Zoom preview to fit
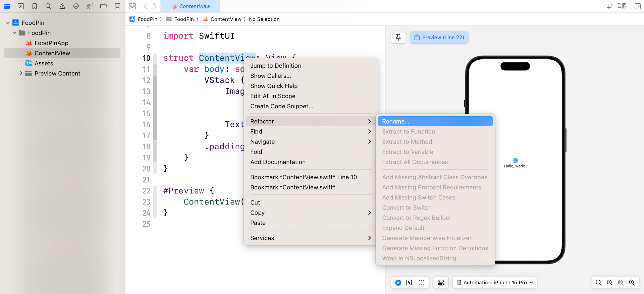The height and width of the screenshot is (294, 644). [621, 283]
